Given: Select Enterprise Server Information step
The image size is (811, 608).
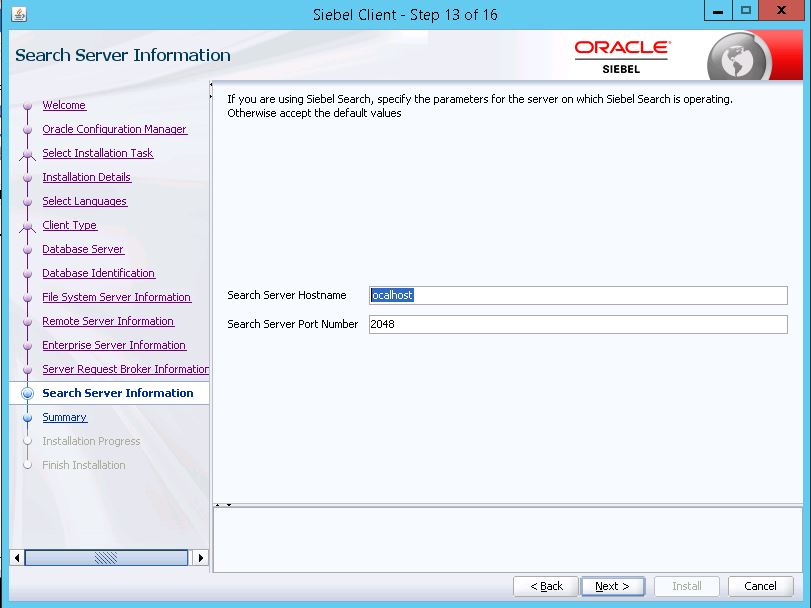Looking at the screenshot, I should coord(114,345).
